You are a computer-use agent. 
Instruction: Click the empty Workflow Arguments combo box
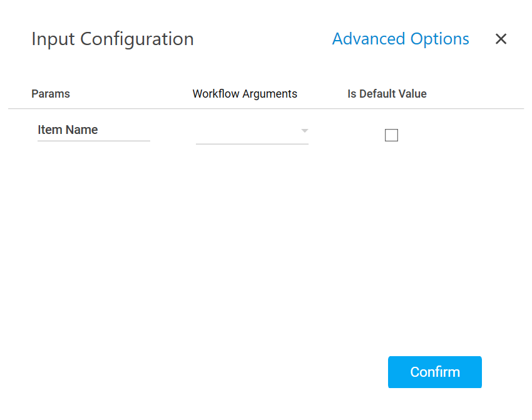[247, 131]
